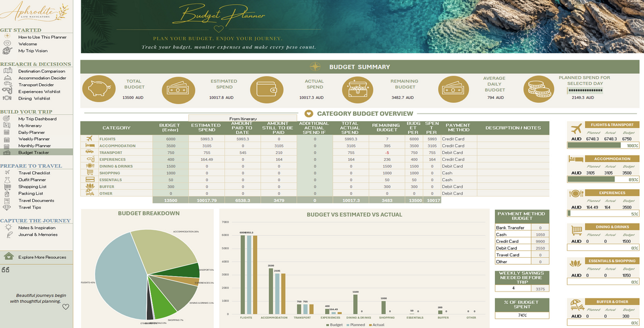The height and width of the screenshot is (328, 644).
Task: Open How to Use This Planner
Action: pos(42,37)
